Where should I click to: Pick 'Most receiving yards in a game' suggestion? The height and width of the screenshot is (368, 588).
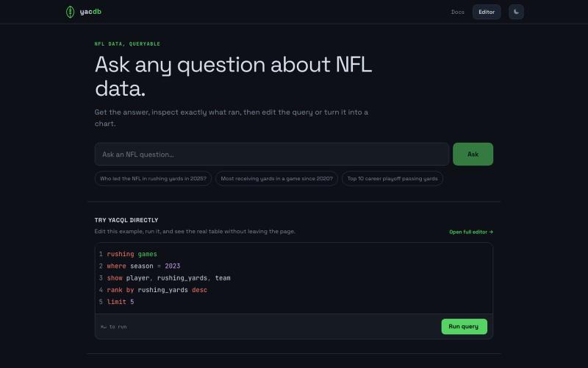[x=277, y=179]
